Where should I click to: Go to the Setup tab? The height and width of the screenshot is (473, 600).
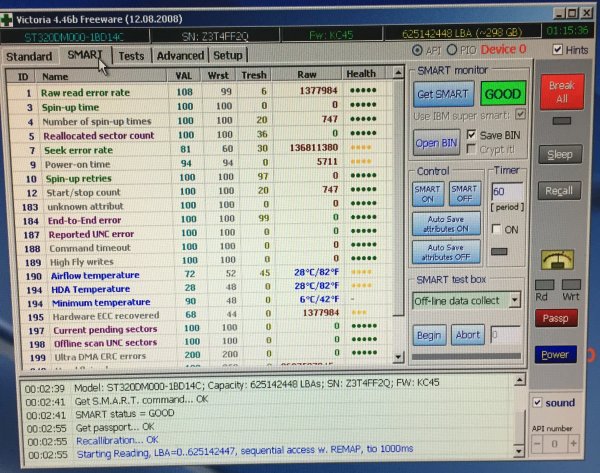point(228,55)
